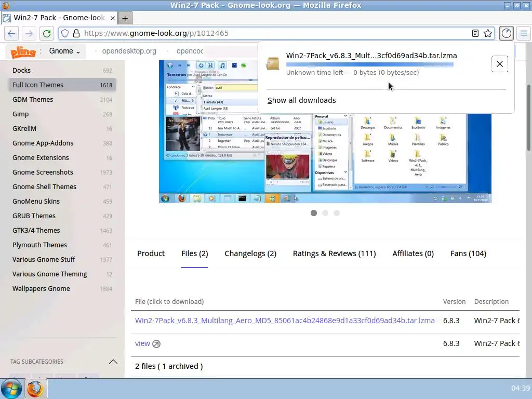Open the Windows-style Start menu orb
This screenshot has height=399, width=532.
[11, 389]
